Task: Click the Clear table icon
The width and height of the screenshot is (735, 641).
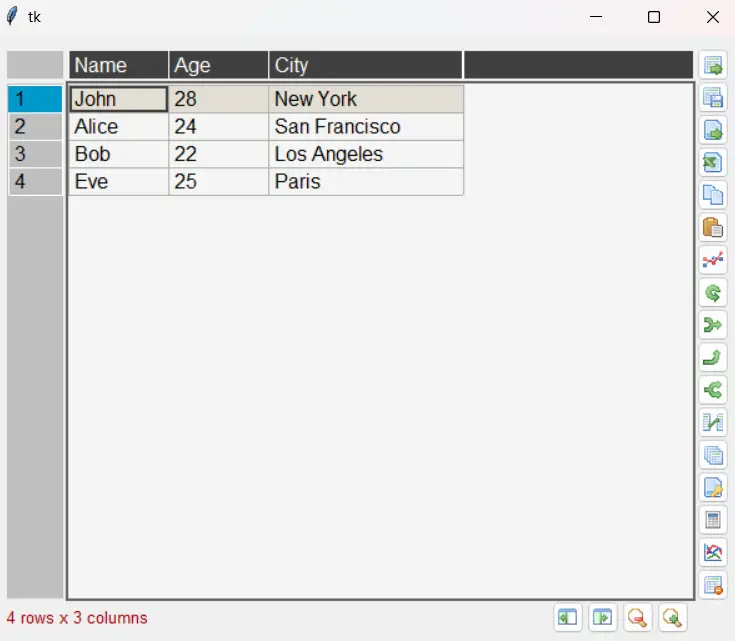Action: pos(712,585)
